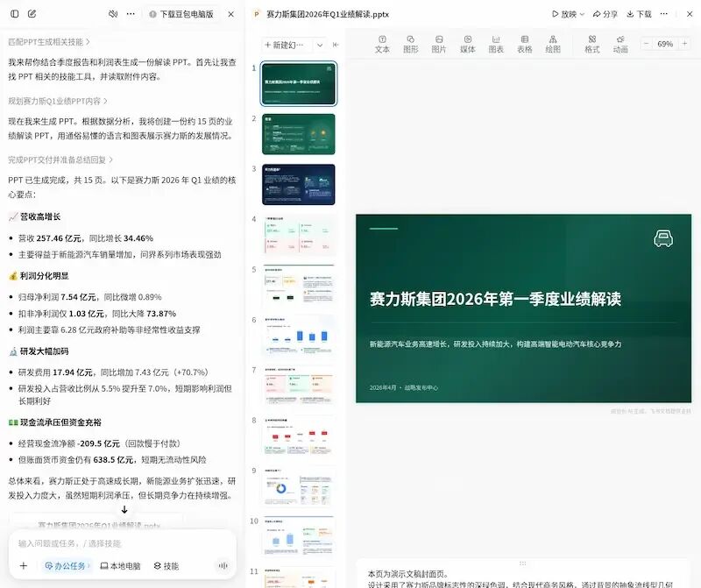701x588 pixels.
Task: Click the plus attachment icon in chat input
Action: click(x=24, y=565)
